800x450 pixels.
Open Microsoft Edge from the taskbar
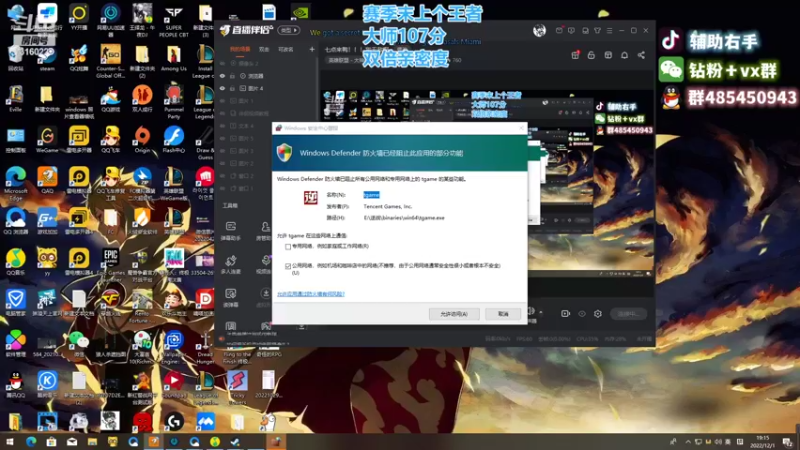click(x=31, y=442)
